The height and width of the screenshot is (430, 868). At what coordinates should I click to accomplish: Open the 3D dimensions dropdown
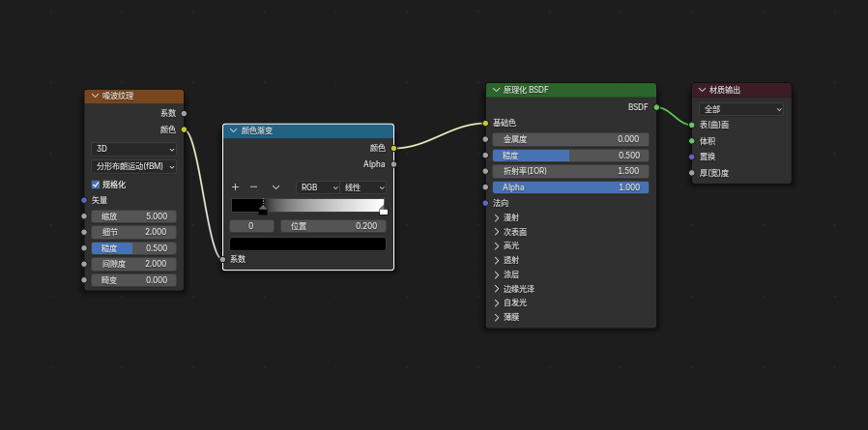tap(133, 150)
